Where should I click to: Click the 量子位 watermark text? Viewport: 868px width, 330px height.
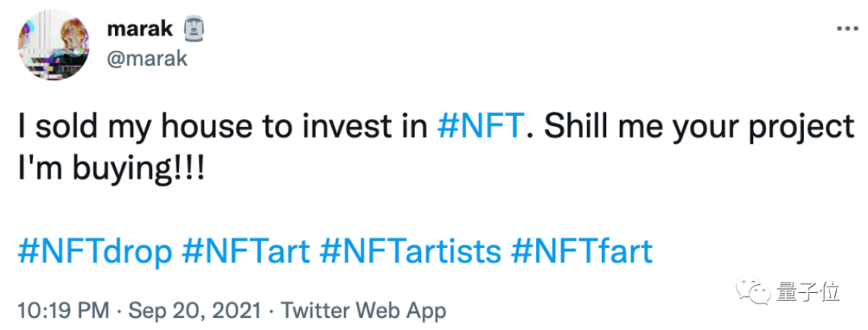[x=808, y=291]
